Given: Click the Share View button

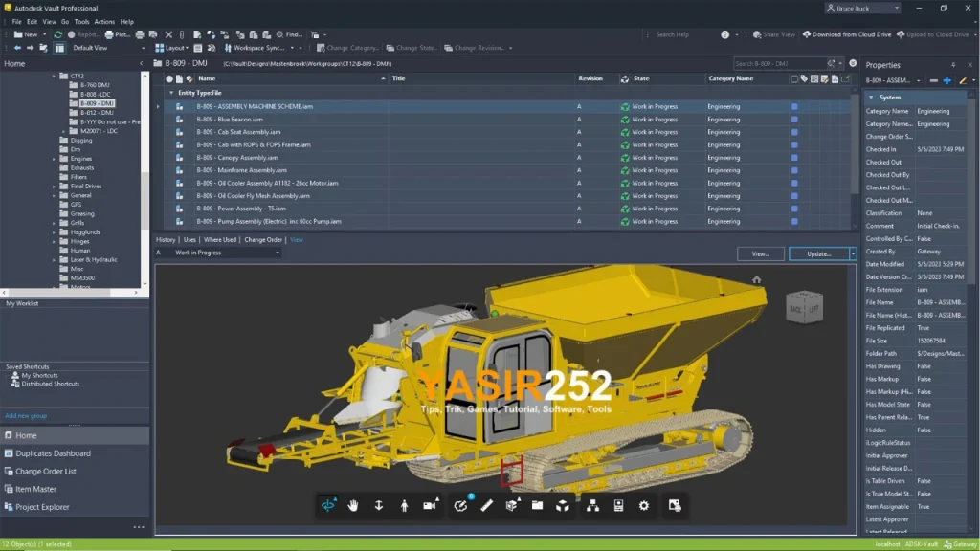Looking at the screenshot, I should [773, 35].
